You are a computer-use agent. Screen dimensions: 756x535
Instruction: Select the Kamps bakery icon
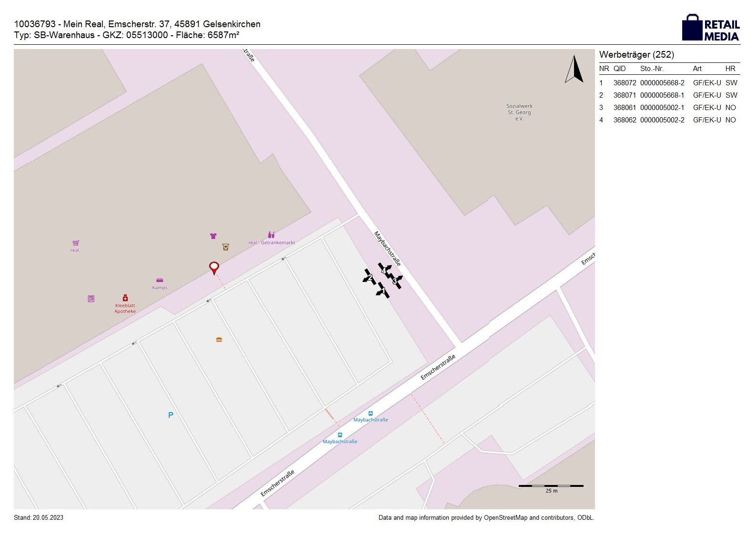tap(160, 280)
